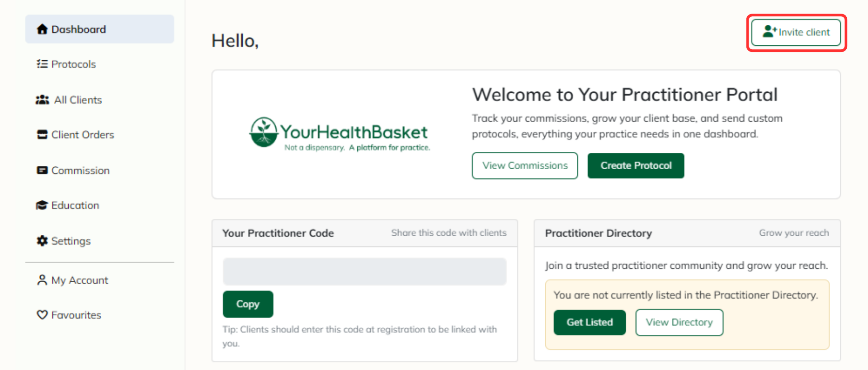Click the Client Orders store icon
The image size is (868, 370).
pos(42,134)
